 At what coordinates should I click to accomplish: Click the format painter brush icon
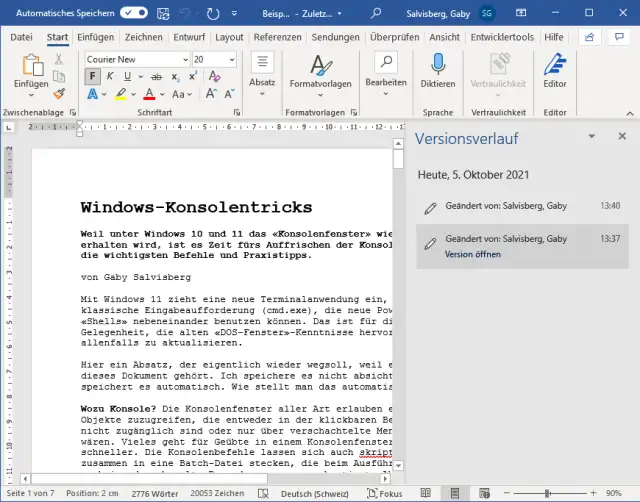[x=59, y=94]
